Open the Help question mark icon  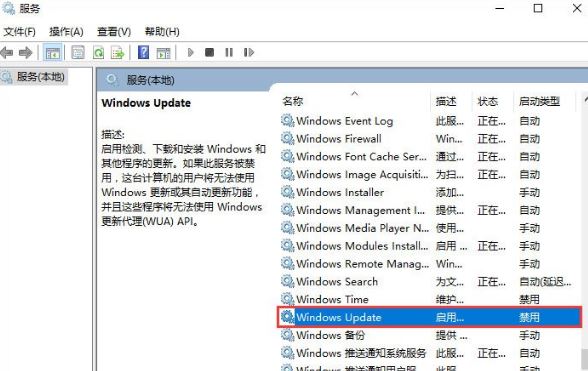pyautogui.click(x=143, y=53)
